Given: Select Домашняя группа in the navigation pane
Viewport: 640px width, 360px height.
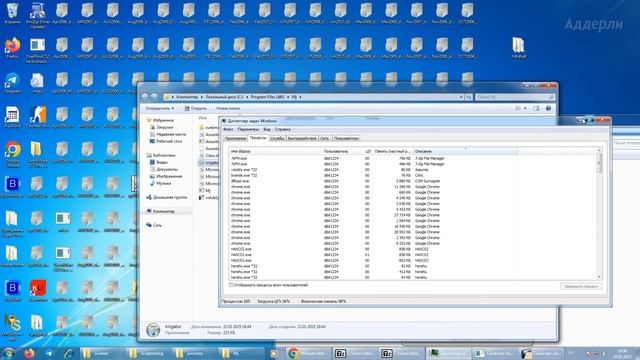Looking at the screenshot, I should click(167, 197).
